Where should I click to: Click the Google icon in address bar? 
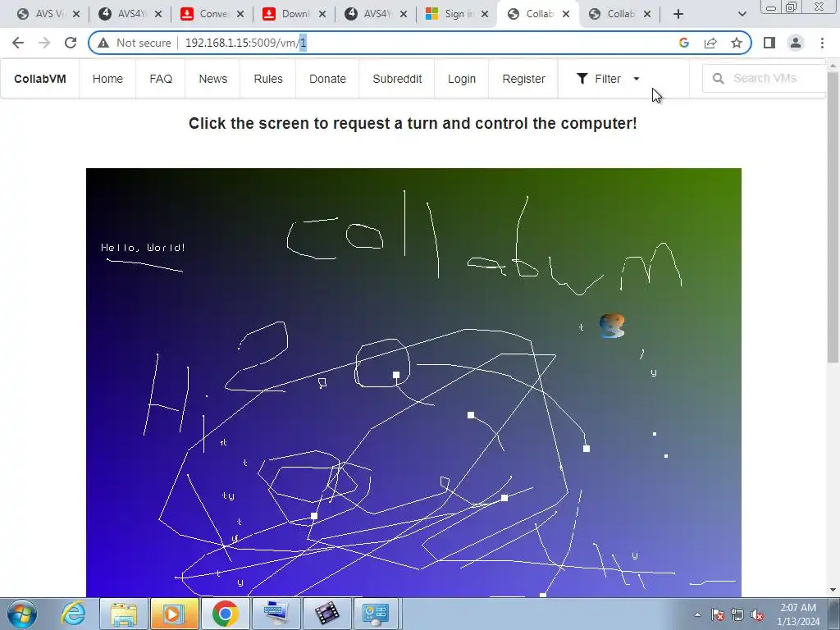[x=683, y=43]
